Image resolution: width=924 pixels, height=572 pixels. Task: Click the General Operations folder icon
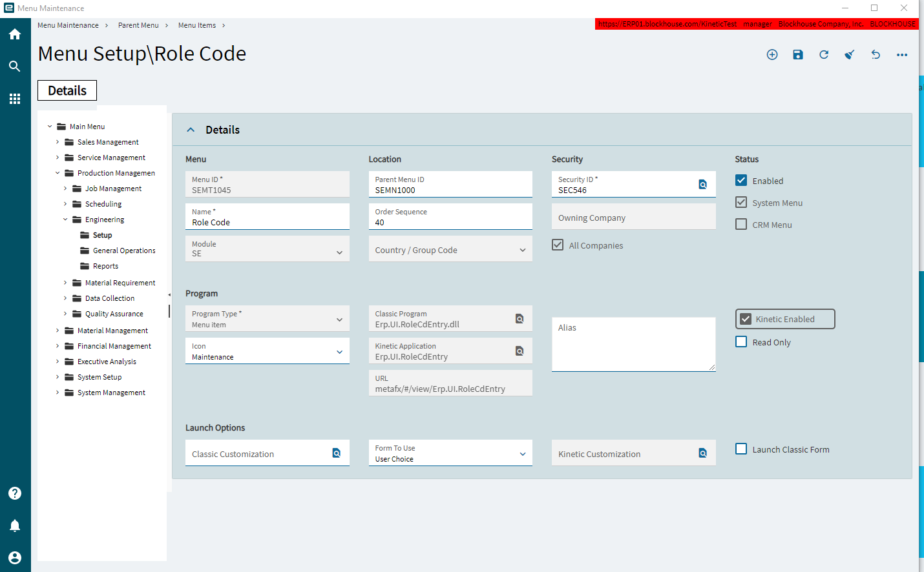[x=85, y=250]
